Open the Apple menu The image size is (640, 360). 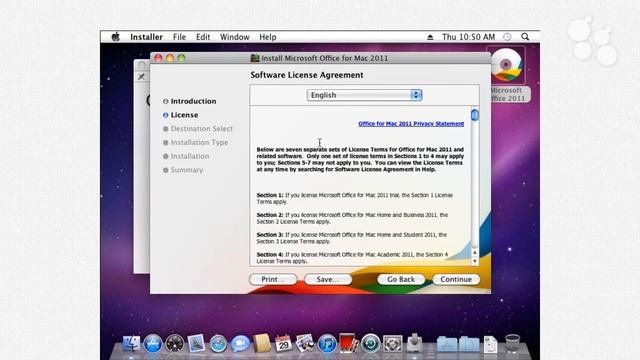116,37
